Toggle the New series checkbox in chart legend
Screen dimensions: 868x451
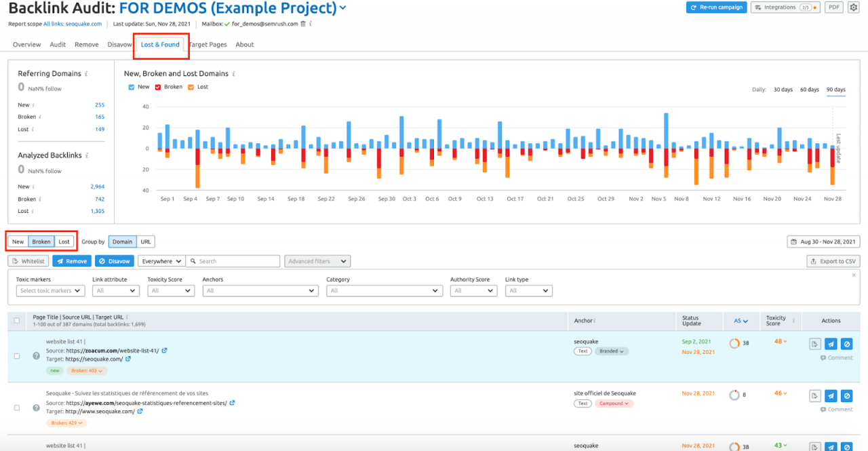pyautogui.click(x=132, y=87)
